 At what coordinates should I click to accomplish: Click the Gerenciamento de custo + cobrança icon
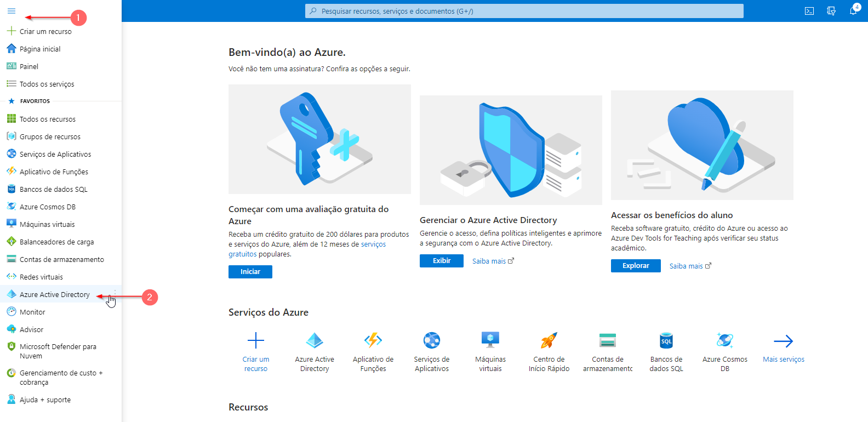point(11,373)
